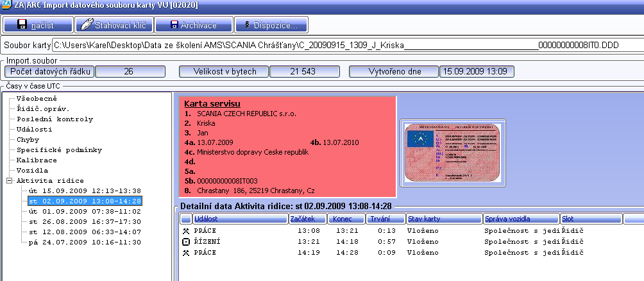Sort by 'Správa vozidla' column header

[x=521, y=219]
